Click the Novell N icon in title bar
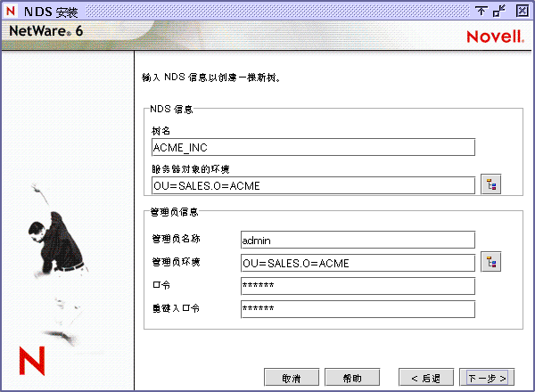 (11, 11)
